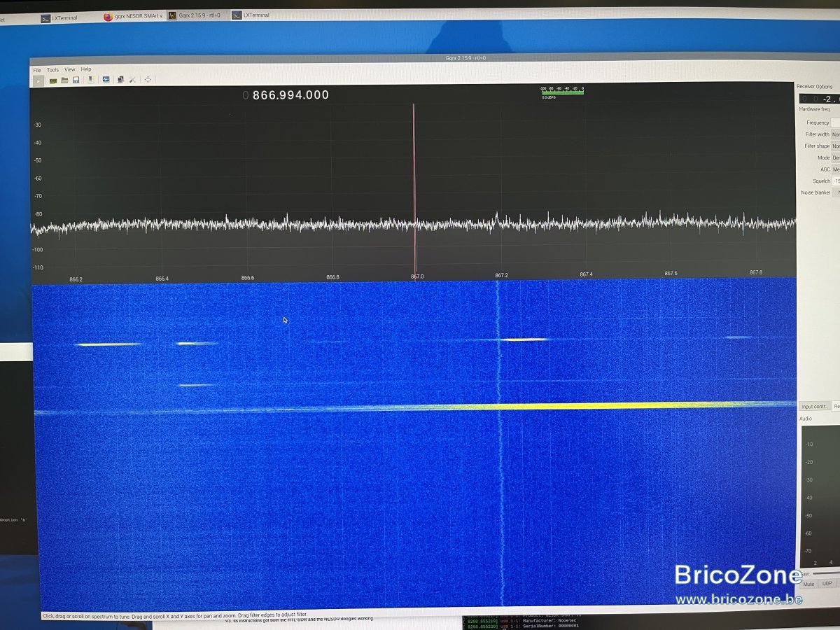
Task: Expand the Filter shape dropdown
Action: click(835, 146)
